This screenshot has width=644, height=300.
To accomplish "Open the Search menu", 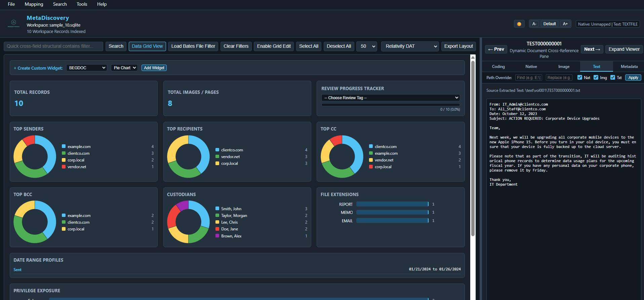I will [x=60, y=4].
